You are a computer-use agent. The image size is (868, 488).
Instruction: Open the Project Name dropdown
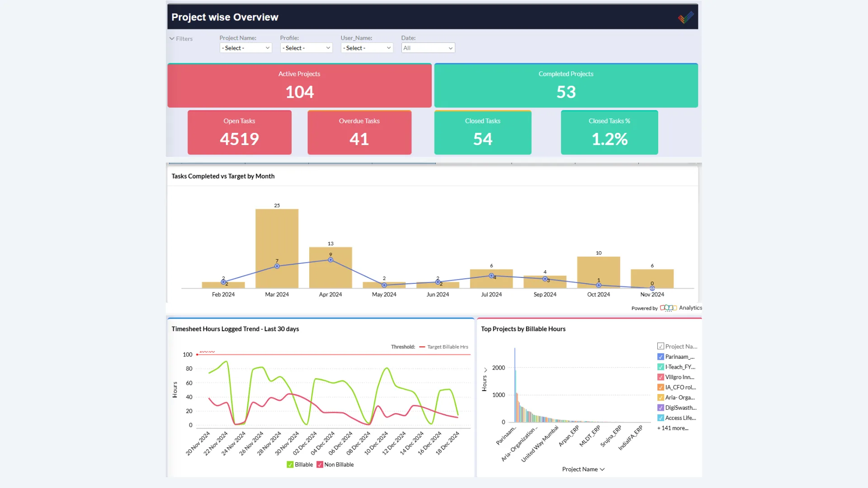[245, 48]
